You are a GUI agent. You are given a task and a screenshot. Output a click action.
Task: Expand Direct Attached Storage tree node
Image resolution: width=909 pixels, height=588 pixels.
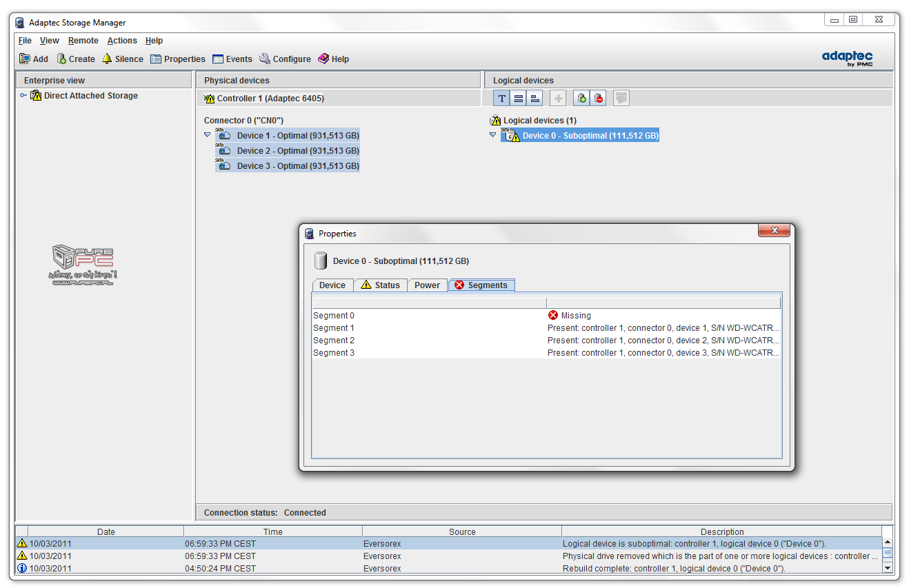click(x=23, y=96)
